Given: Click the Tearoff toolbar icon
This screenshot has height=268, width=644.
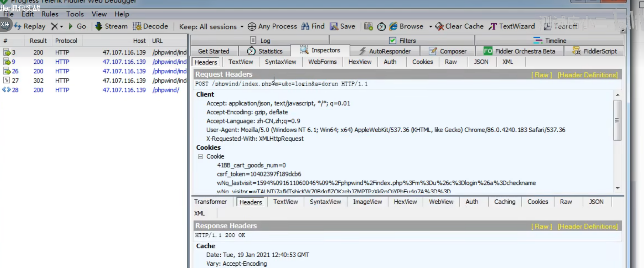Looking at the screenshot, I should tap(547, 26).
